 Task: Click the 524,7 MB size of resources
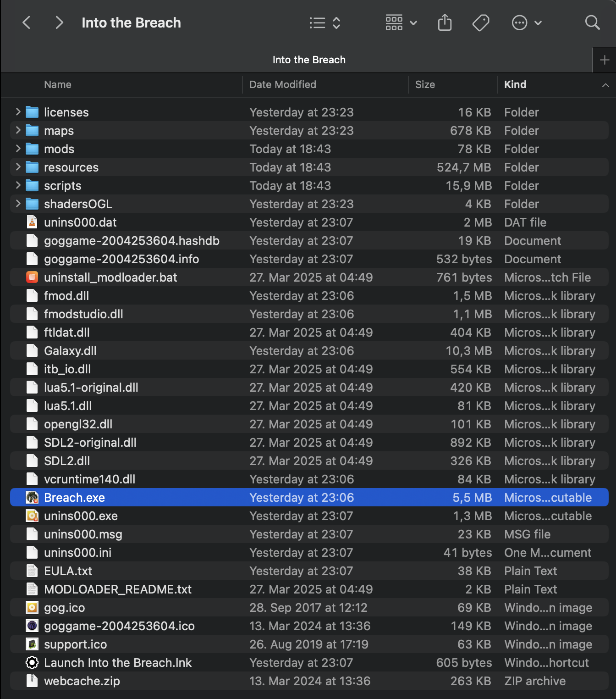click(x=464, y=167)
